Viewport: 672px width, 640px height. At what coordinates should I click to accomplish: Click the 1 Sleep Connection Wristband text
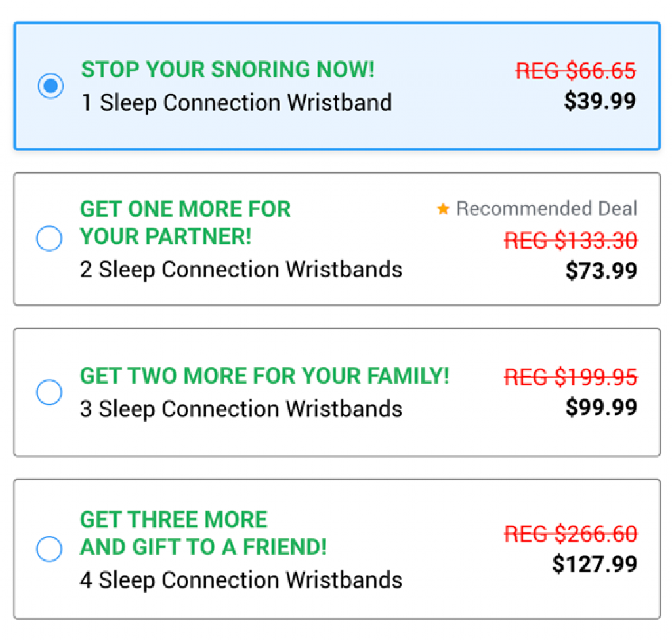[x=236, y=103]
